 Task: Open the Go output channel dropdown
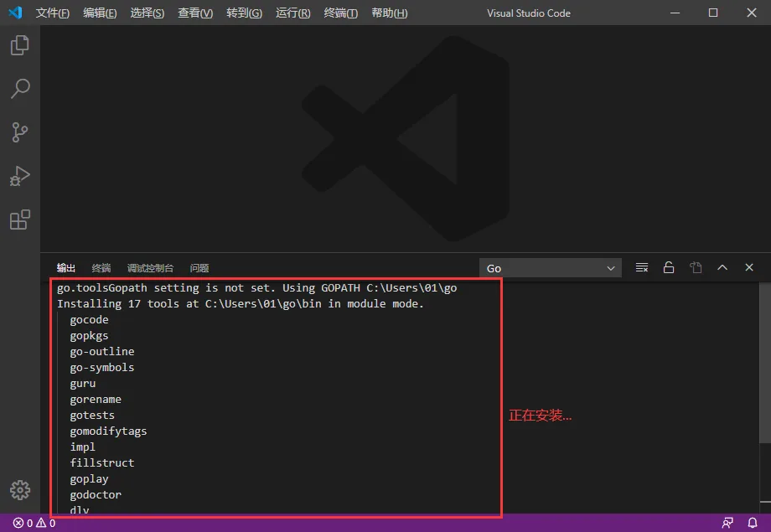click(x=550, y=267)
